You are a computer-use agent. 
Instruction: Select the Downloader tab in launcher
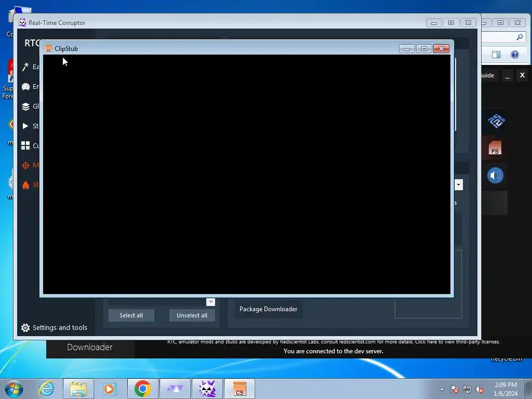coord(90,348)
